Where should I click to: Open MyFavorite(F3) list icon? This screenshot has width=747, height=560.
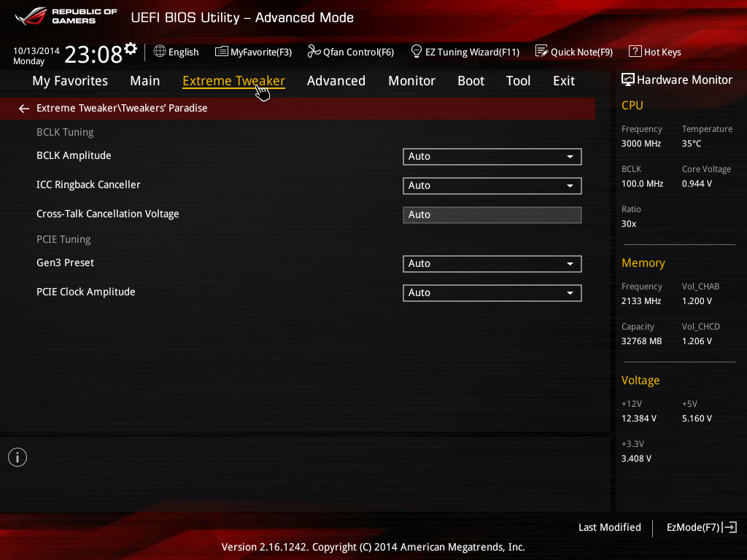pos(222,52)
